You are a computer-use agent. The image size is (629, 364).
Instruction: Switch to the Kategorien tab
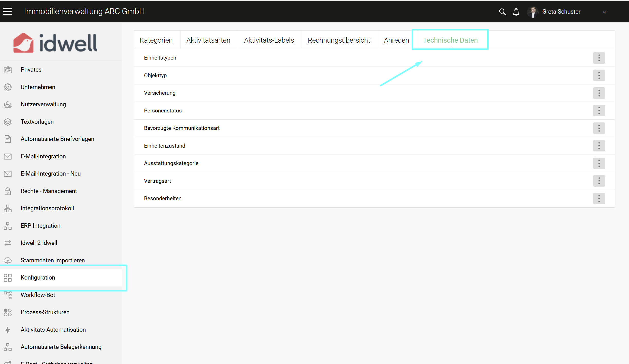point(156,40)
